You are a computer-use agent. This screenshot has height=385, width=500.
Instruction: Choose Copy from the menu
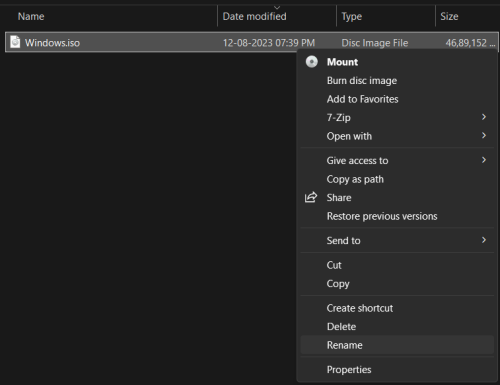[x=397, y=284]
